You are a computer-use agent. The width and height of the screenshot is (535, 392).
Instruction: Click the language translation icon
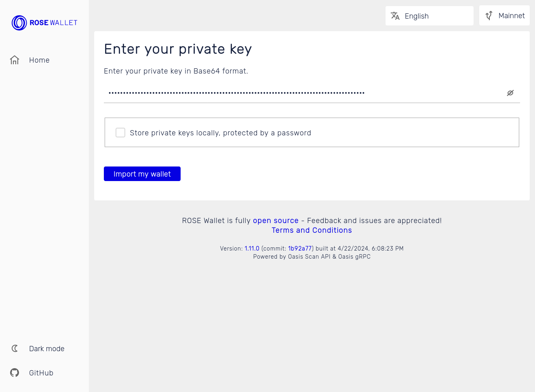point(396,16)
